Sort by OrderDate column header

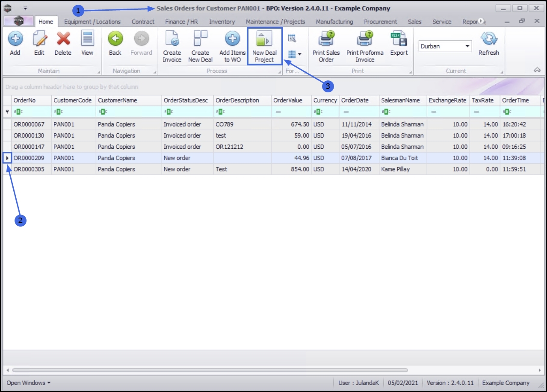pos(359,100)
